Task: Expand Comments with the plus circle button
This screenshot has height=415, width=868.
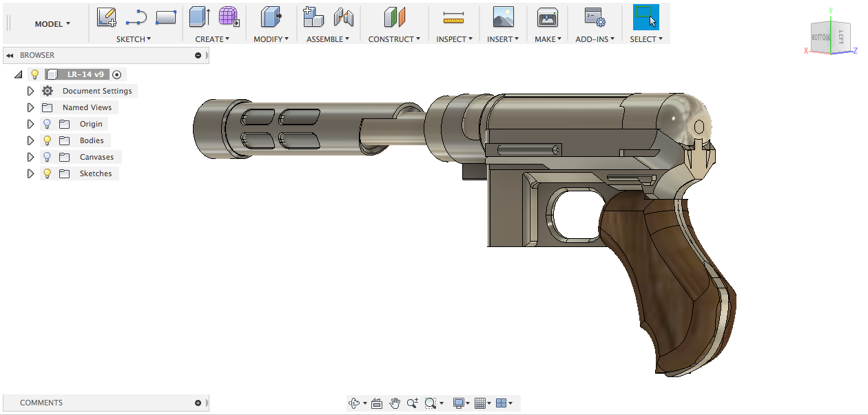Action: coord(198,403)
